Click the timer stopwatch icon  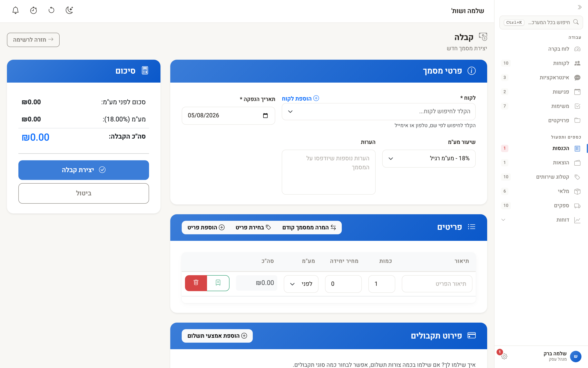(33, 10)
